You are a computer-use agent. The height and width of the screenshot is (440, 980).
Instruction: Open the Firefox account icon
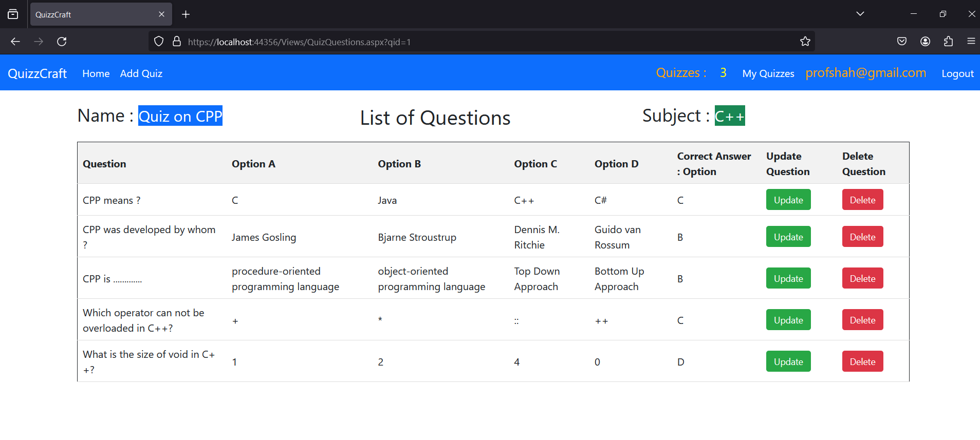pos(925,42)
